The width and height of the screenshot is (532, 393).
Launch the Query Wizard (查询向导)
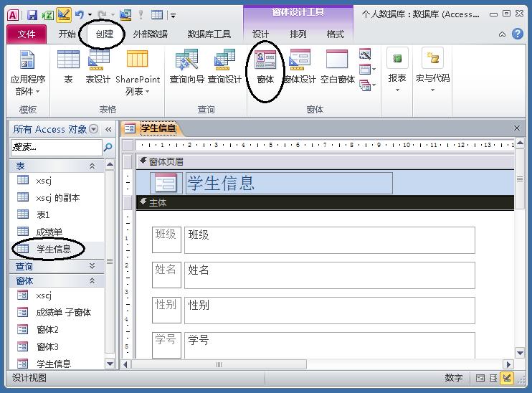point(187,67)
